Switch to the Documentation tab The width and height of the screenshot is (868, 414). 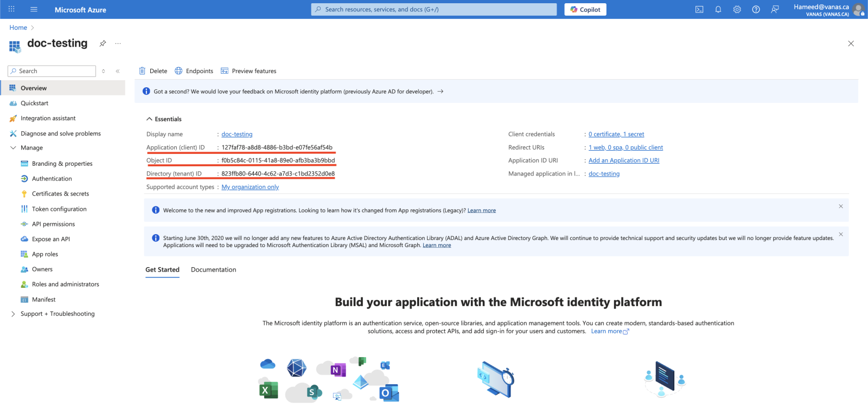point(213,270)
